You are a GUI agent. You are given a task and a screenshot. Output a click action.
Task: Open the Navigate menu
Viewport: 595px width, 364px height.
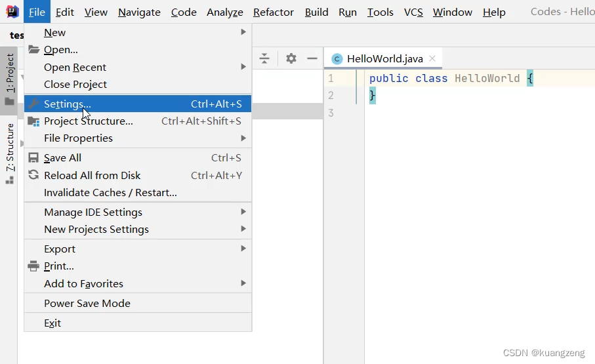coord(139,12)
